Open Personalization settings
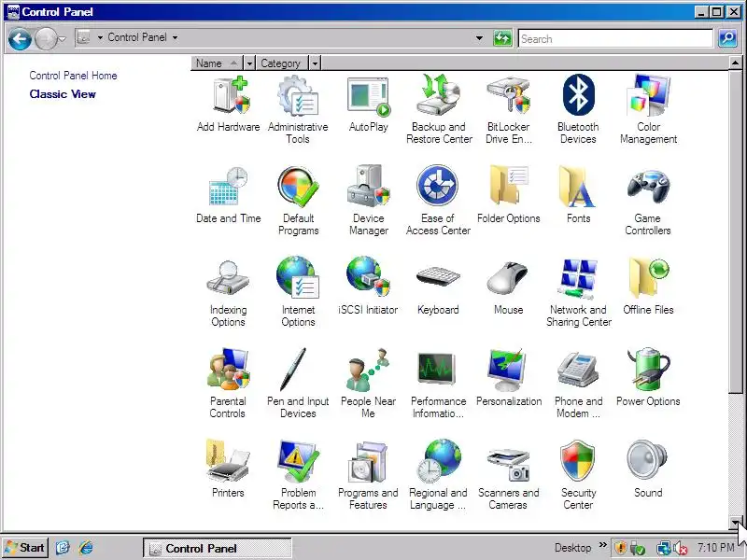 [508, 378]
